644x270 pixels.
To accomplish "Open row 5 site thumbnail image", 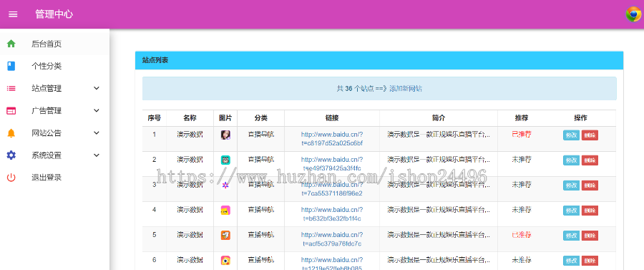I will (x=225, y=236).
